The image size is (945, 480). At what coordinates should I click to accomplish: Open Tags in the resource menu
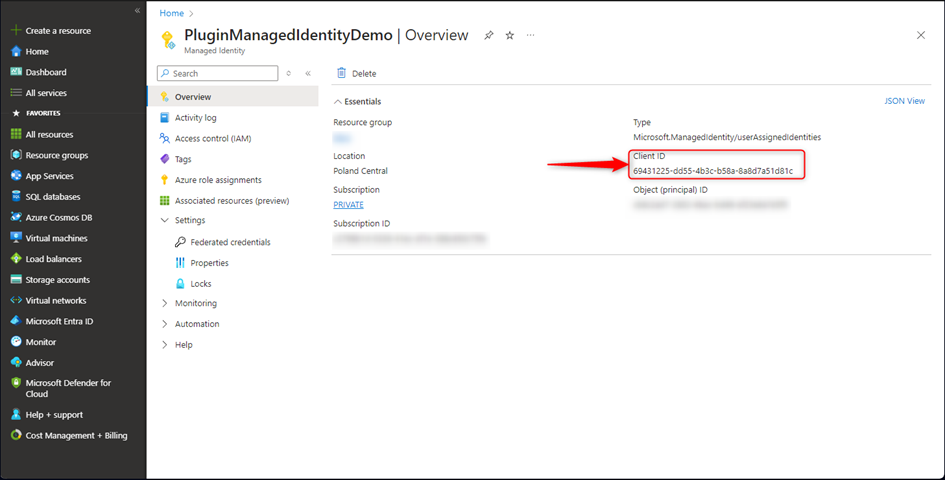point(183,159)
